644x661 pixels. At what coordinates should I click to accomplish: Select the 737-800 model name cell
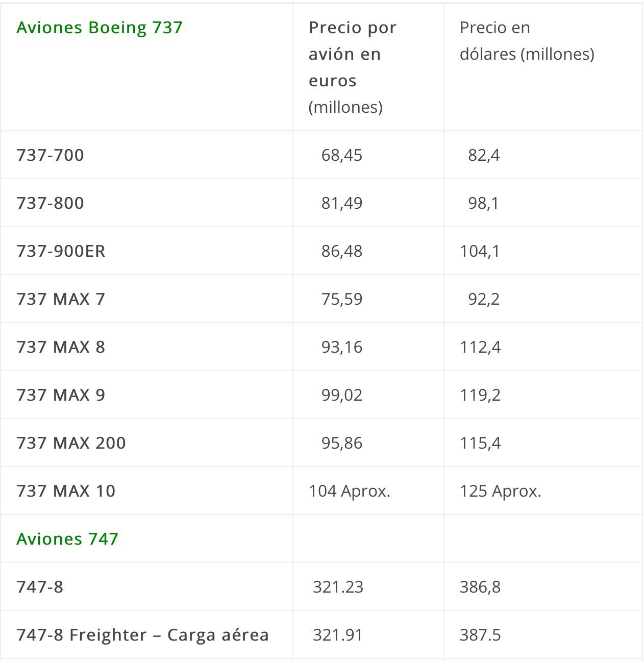click(51, 203)
